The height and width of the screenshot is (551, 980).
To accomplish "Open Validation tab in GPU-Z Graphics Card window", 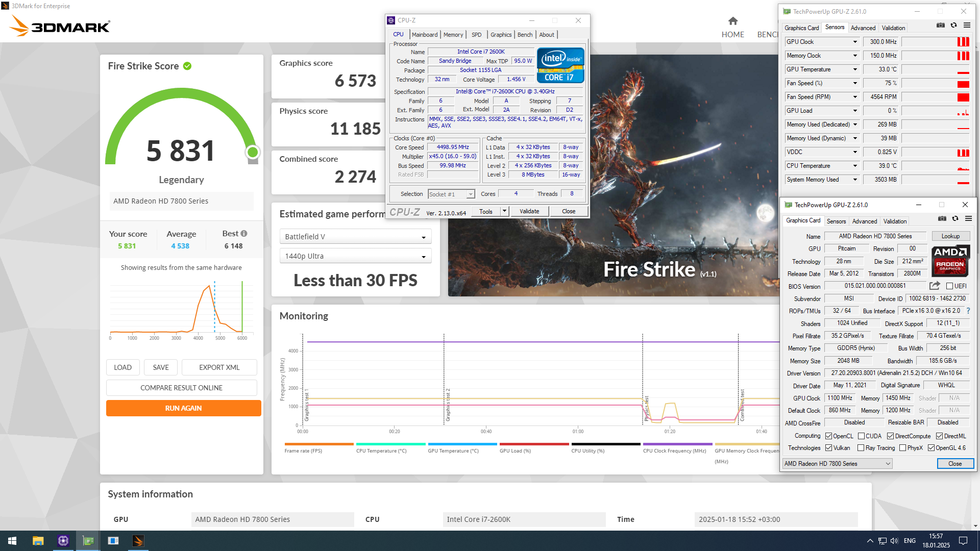I will pos(895,221).
